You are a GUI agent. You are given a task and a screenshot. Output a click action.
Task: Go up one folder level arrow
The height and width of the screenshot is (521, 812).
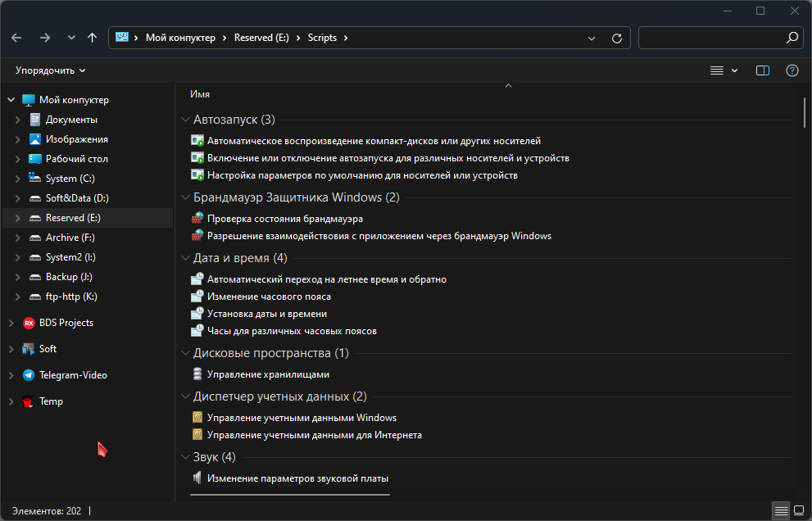[x=92, y=38]
